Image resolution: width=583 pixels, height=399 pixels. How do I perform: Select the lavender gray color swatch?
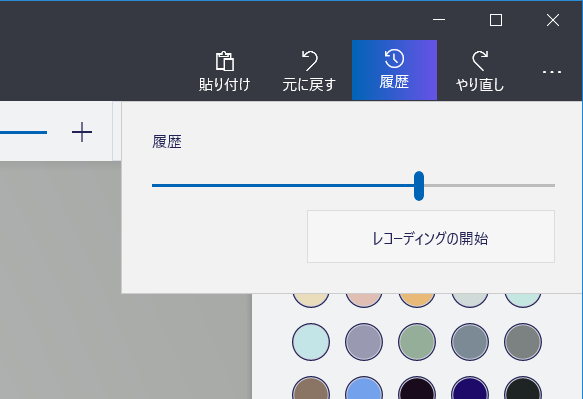point(364,342)
